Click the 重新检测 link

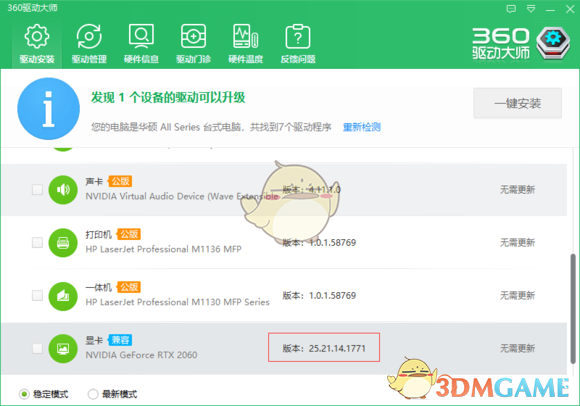click(361, 127)
